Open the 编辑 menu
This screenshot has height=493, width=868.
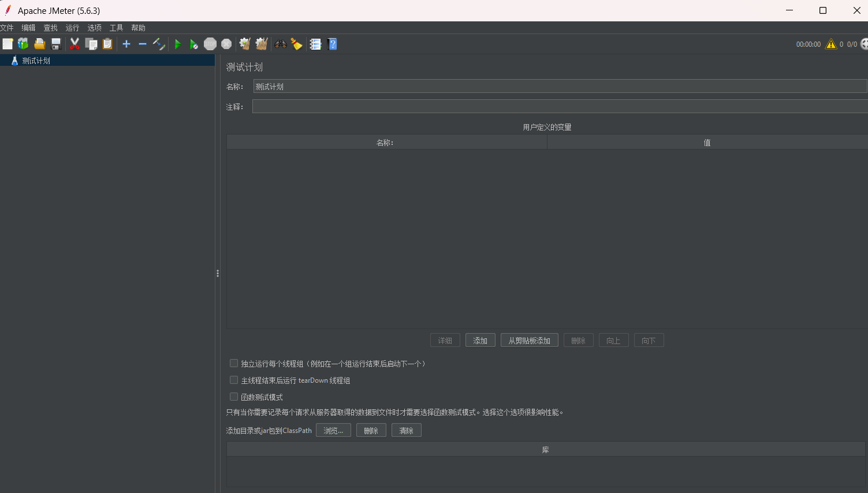point(28,28)
